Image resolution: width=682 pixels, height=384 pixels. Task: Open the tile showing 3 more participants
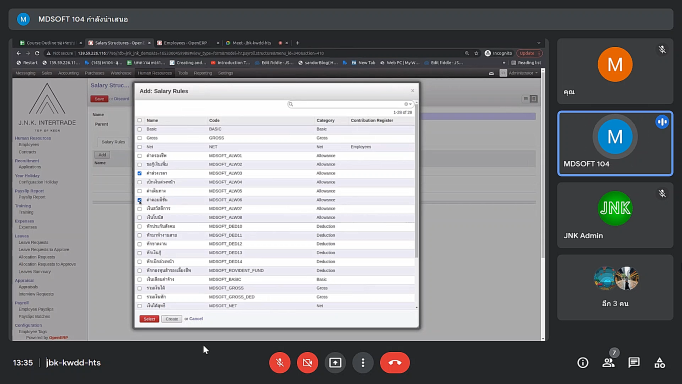615,287
